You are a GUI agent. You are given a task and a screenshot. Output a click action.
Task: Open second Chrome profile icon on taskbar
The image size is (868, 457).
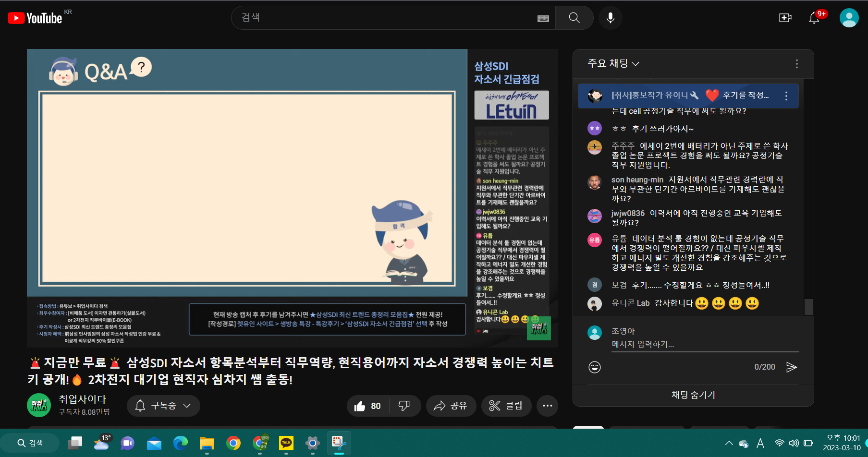point(260,443)
